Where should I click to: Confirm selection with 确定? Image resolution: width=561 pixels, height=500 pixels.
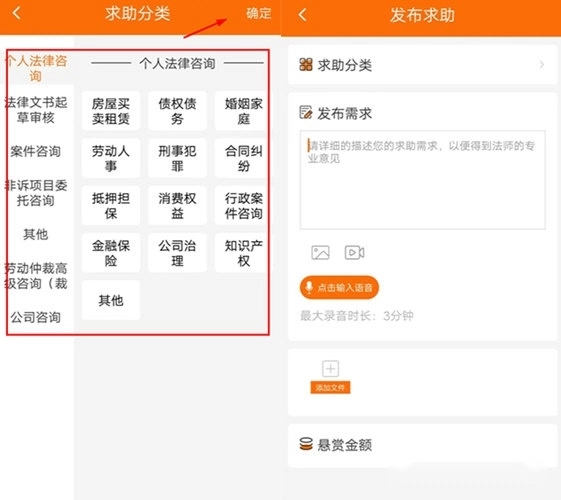pyautogui.click(x=258, y=14)
